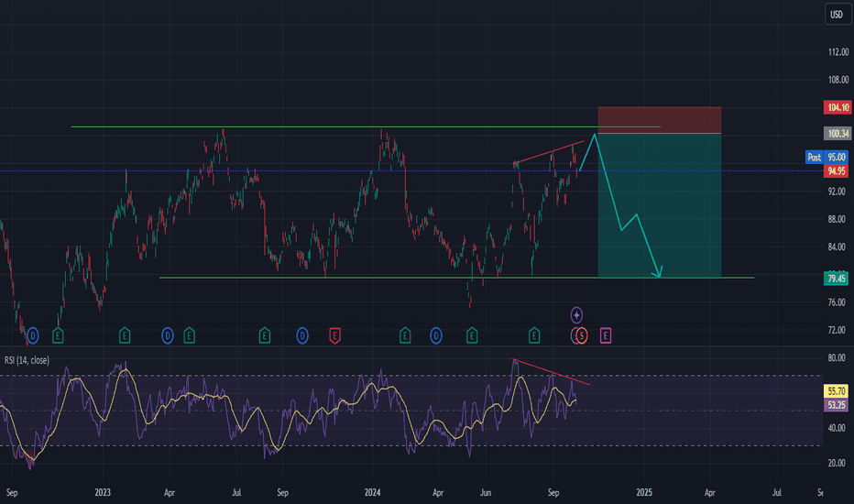
Task: Click the Jul label next to 2023 Apr
Action: (x=236, y=493)
